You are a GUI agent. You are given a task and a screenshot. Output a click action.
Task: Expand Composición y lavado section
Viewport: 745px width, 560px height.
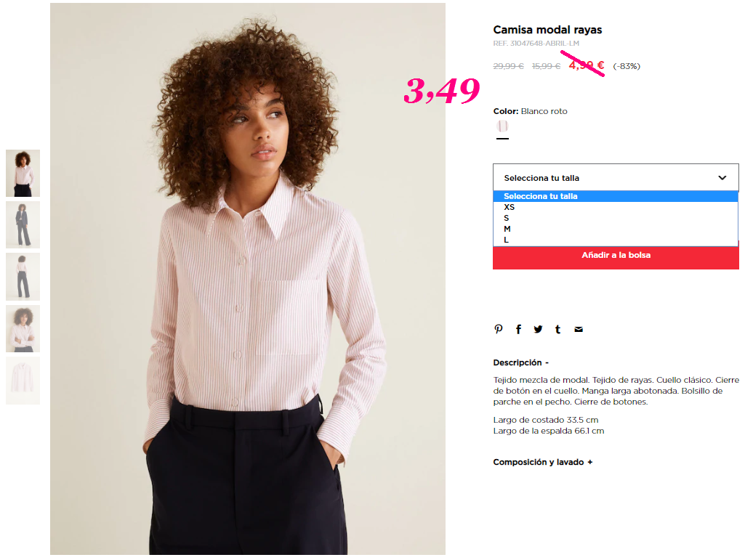(x=543, y=462)
